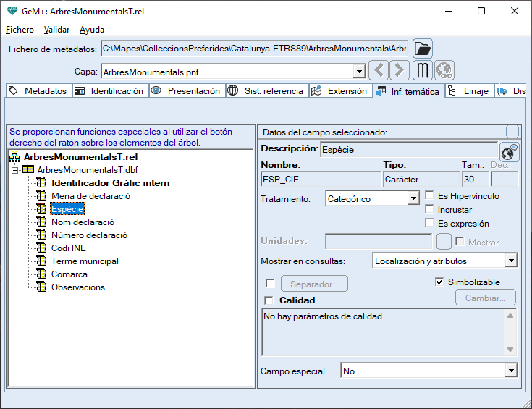532x409 pixels.
Task: Click the next layer arrow button
Action: coord(400,71)
